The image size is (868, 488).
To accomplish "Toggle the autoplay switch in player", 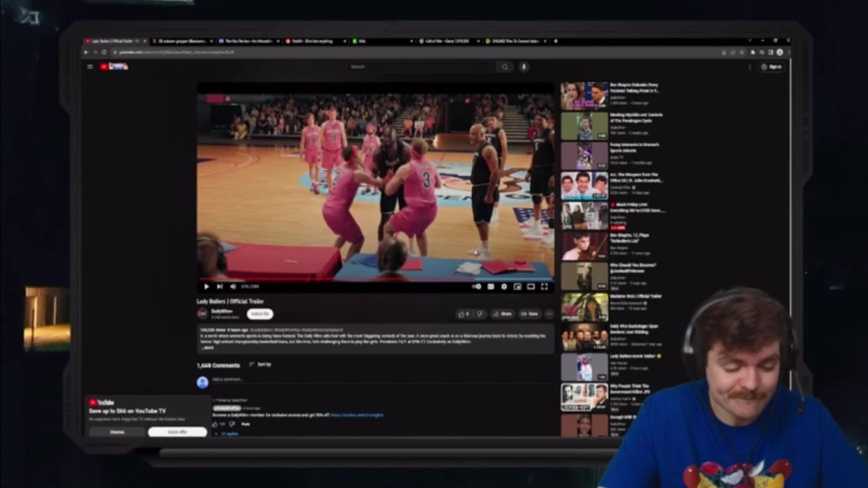I will point(477,287).
